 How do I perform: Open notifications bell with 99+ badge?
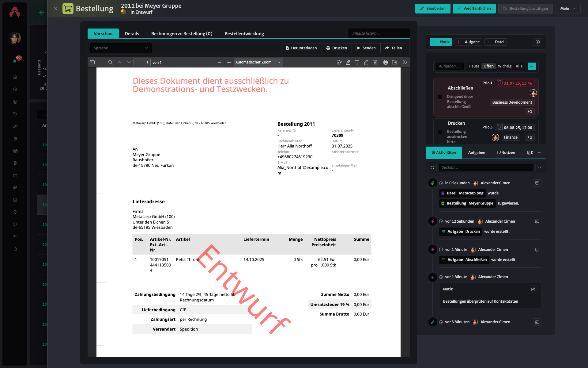point(15,61)
